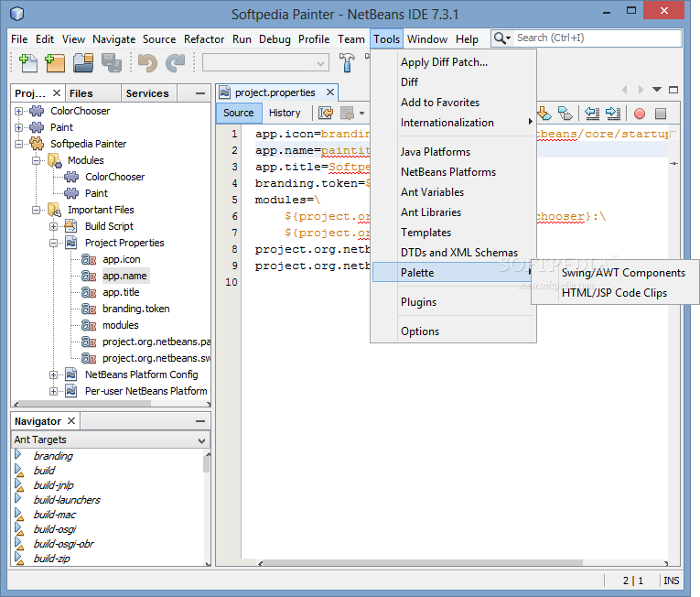Minimize the Navigator panel
This screenshot has height=597, width=700.
[200, 421]
